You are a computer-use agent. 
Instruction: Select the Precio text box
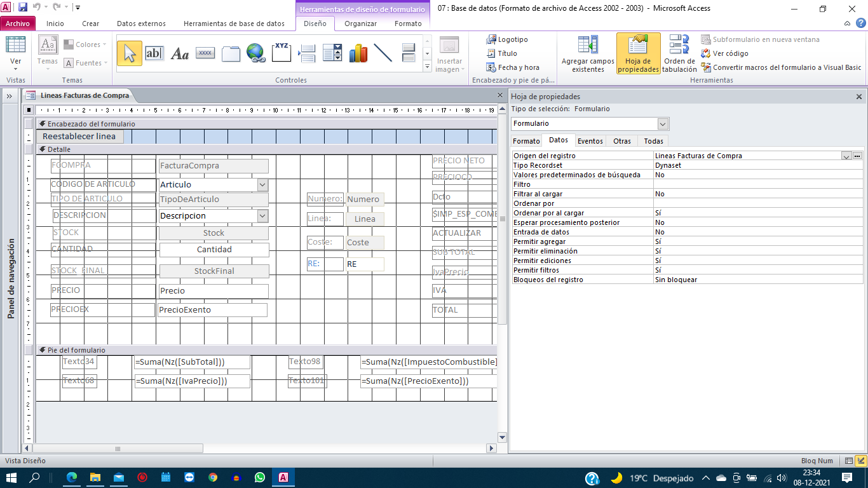[213, 291]
